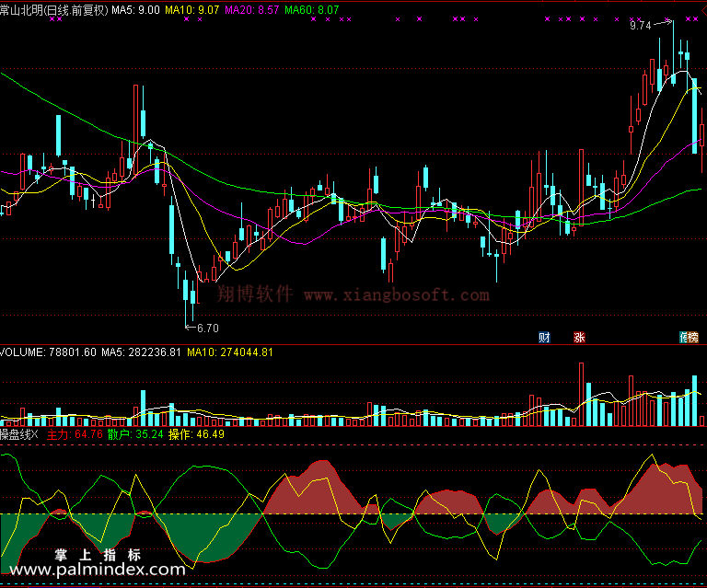Image resolution: width=707 pixels, height=588 pixels.
Task: Click the 6.70 low price annotation
Action: pos(208,328)
